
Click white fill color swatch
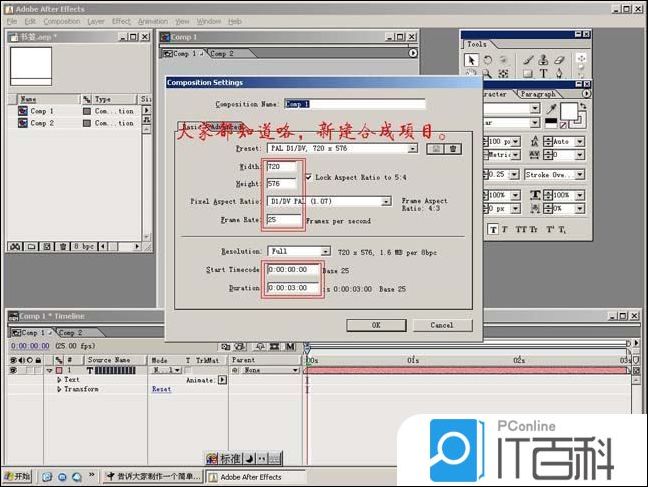pyautogui.click(x=569, y=111)
